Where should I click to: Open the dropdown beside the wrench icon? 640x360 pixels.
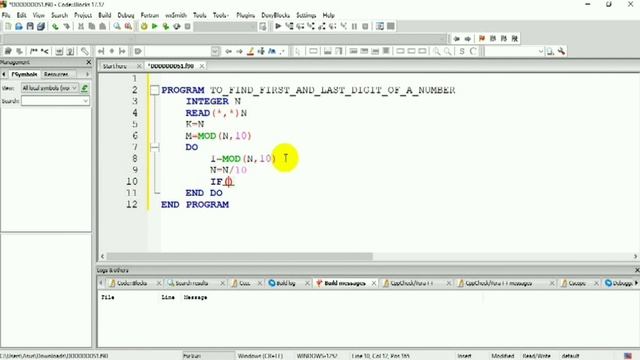(x=541, y=51)
